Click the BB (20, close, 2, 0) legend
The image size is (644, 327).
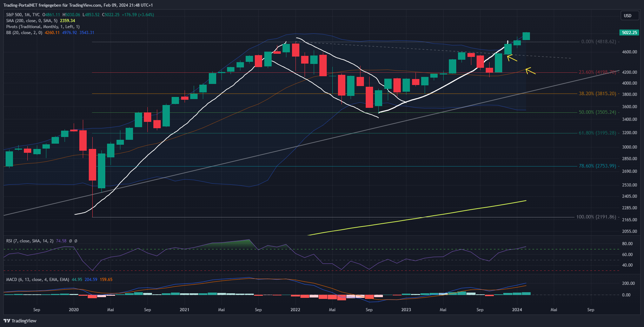24,33
